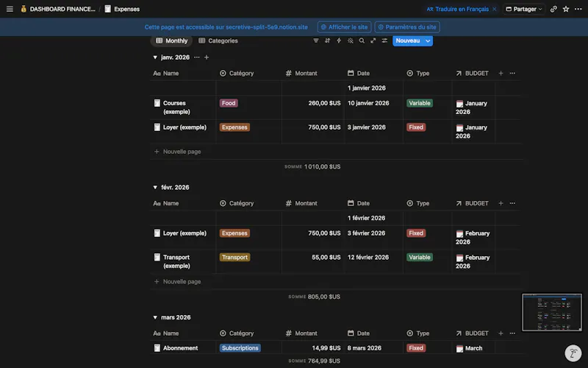
Task: Open Date column header in janv. table
Action: [359, 73]
